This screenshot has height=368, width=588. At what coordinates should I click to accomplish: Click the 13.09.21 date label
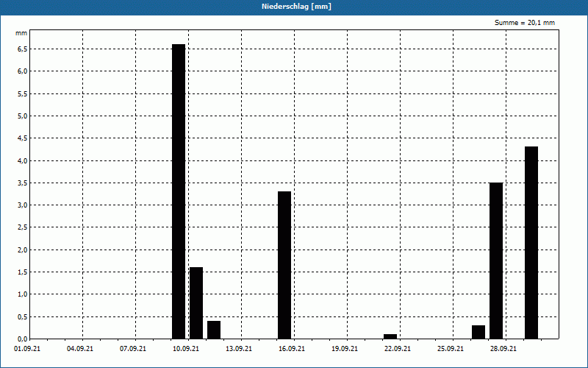pos(238,349)
